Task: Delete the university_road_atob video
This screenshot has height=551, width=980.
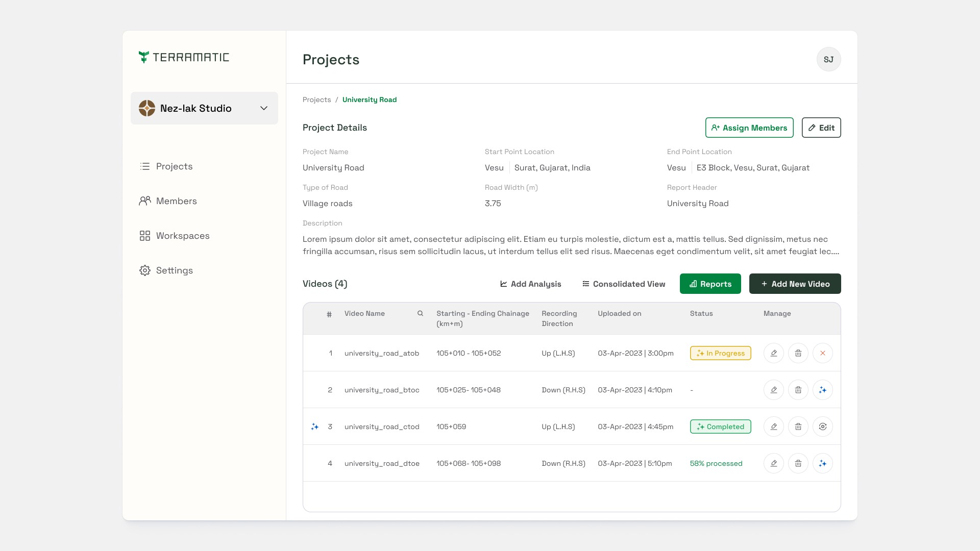Action: click(x=798, y=353)
